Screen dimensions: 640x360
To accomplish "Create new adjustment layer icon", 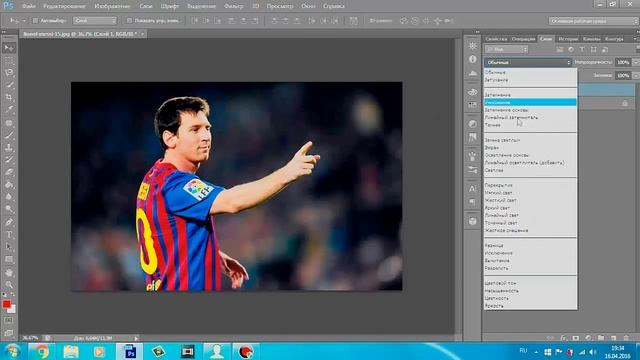I will point(588,338).
